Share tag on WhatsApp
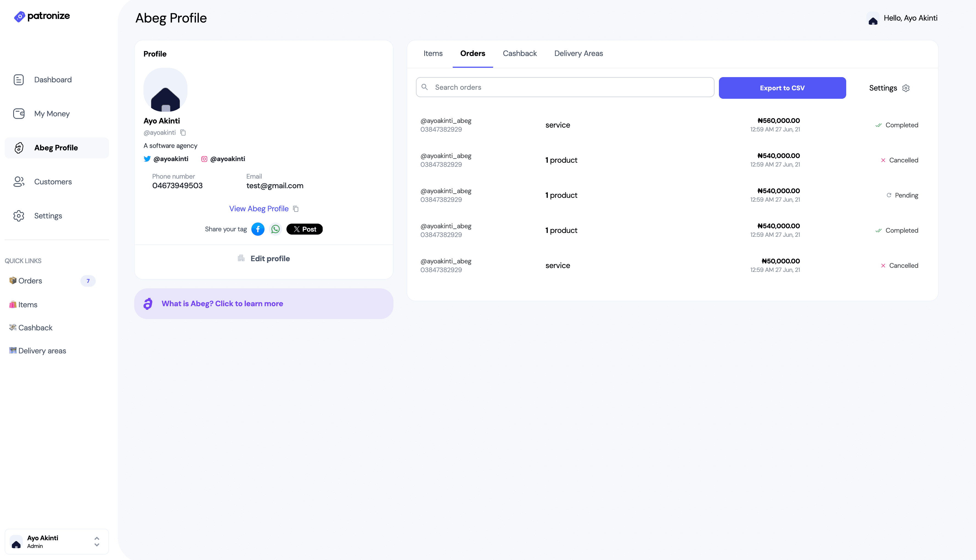Image resolution: width=976 pixels, height=560 pixels. 275,229
